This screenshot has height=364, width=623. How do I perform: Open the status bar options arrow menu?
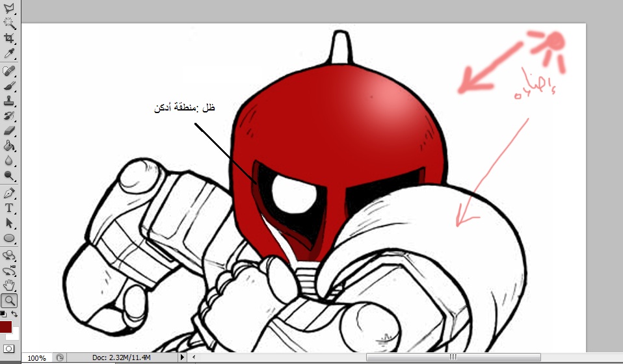coord(182,357)
